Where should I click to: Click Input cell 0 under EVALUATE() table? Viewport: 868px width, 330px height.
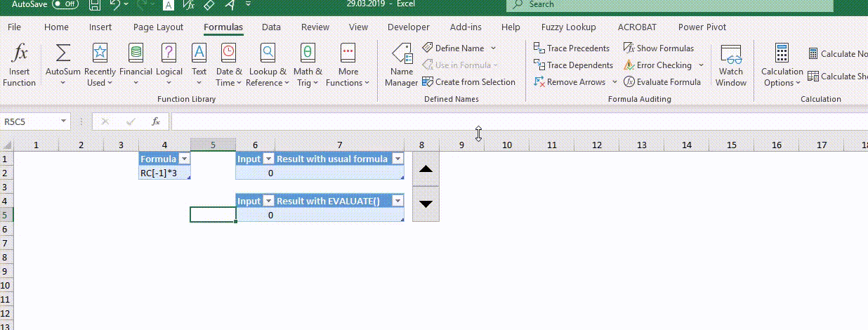(256, 216)
